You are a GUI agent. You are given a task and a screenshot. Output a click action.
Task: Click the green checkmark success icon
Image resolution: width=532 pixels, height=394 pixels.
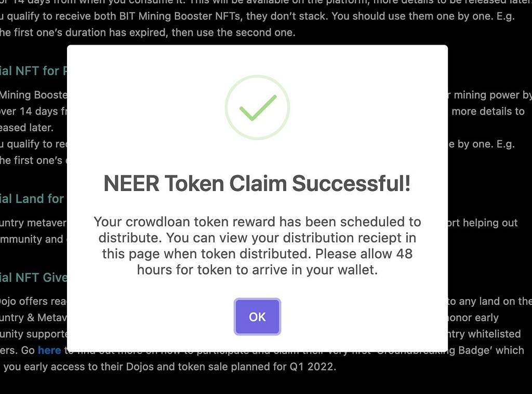point(257,107)
